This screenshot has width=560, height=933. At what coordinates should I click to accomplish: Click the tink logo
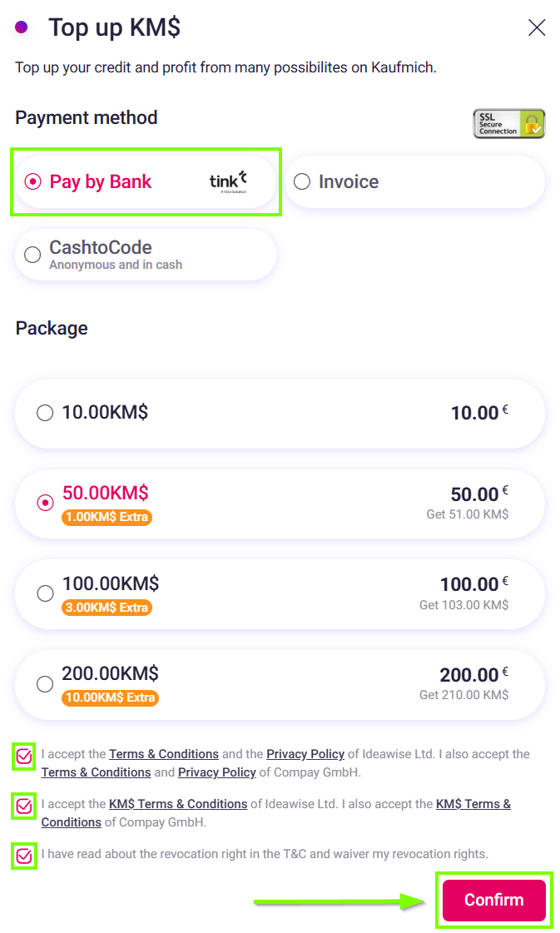228,181
